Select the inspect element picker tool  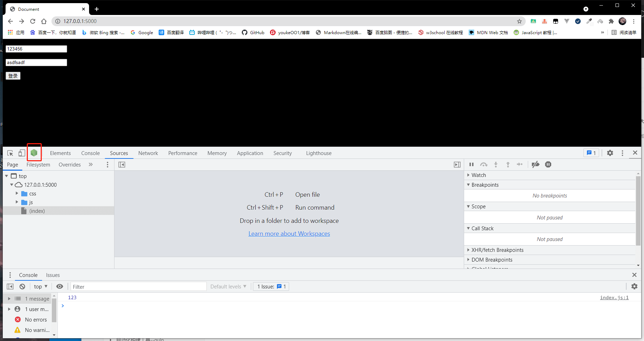(10, 153)
